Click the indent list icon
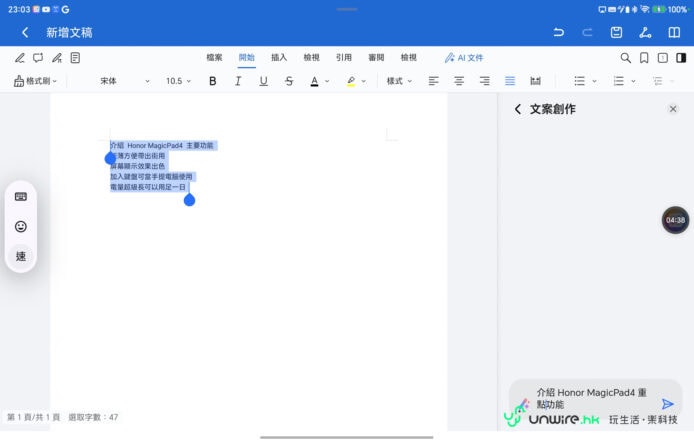Viewport: 694px width, 444px height. click(x=658, y=81)
